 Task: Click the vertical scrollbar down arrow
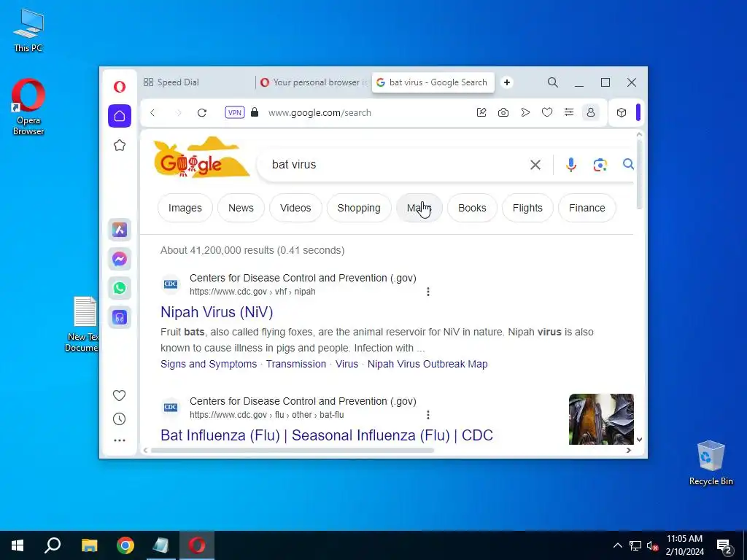pos(639,440)
